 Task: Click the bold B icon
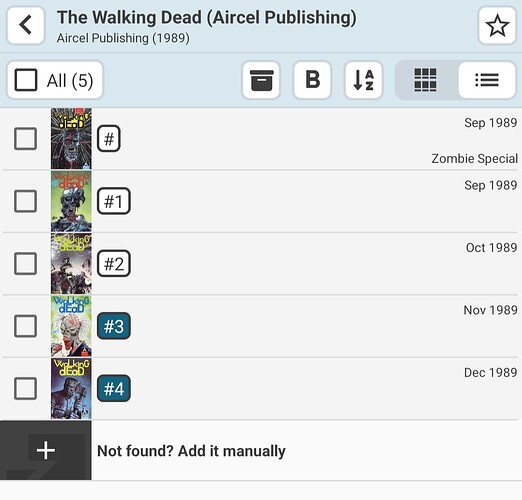(x=312, y=80)
